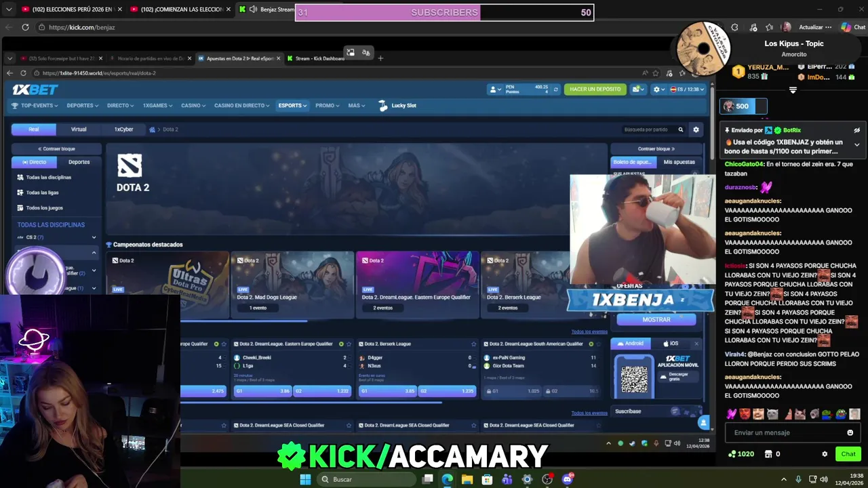
Task: Select the Real tab
Action: [34, 129]
